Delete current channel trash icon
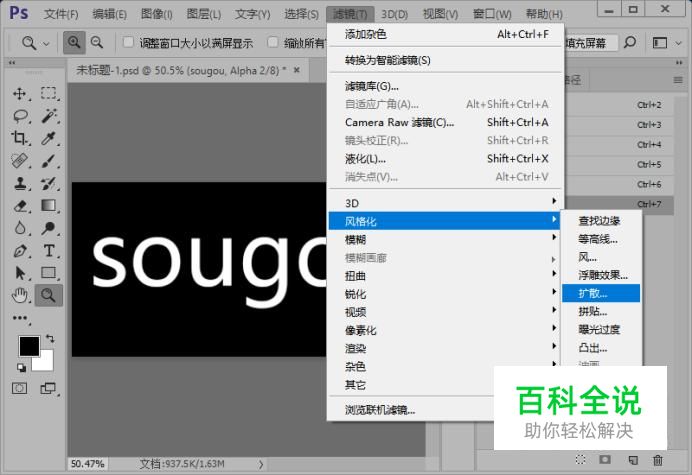 pos(658,460)
